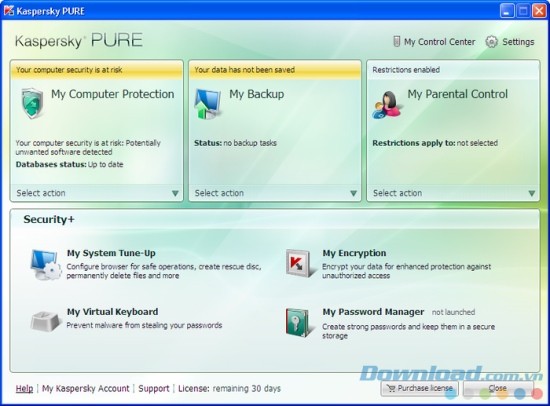Click the Close button at bottom
Viewport: 550px width, 406px height.
498,388
